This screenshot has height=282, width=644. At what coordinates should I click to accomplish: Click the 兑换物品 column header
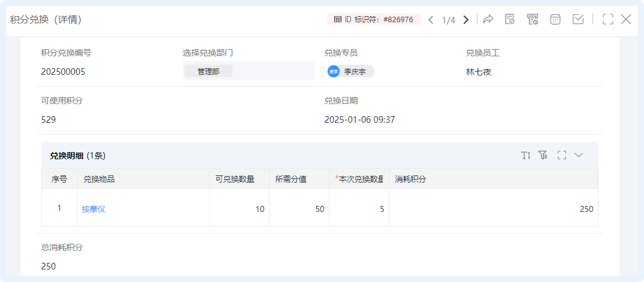(99, 179)
